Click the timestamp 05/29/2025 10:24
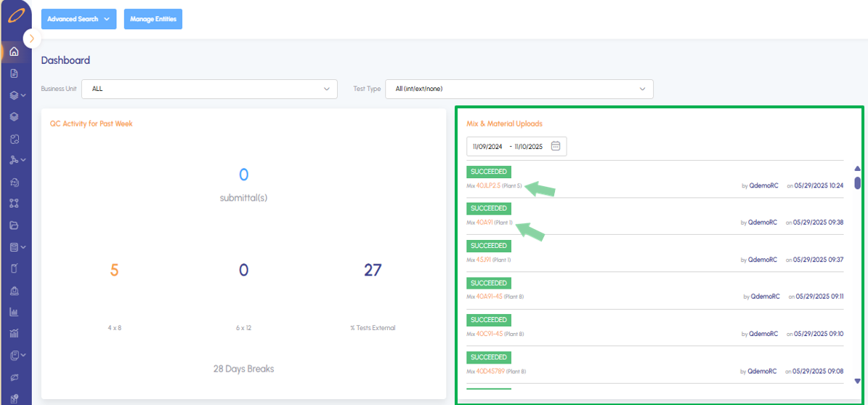This screenshot has height=405, width=868. 819,185
